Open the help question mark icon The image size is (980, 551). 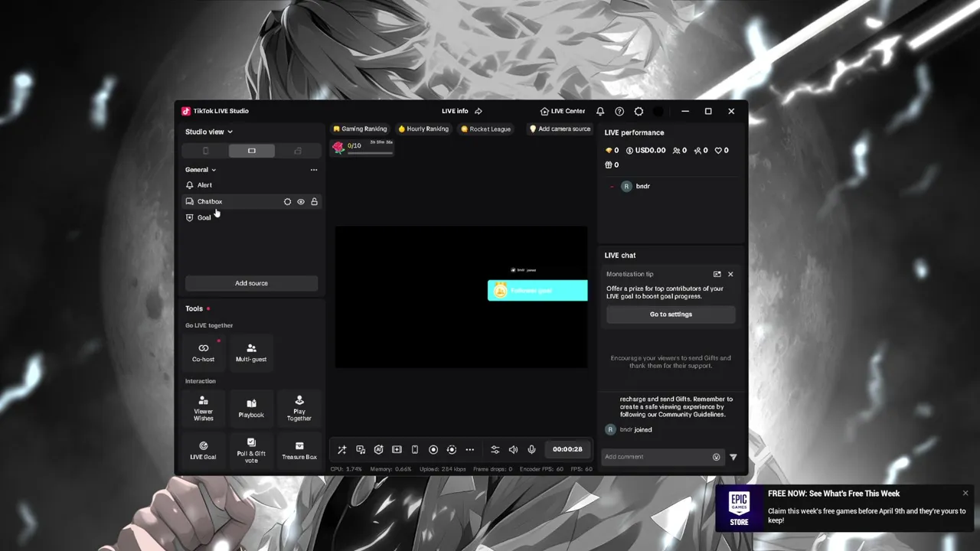coord(619,111)
